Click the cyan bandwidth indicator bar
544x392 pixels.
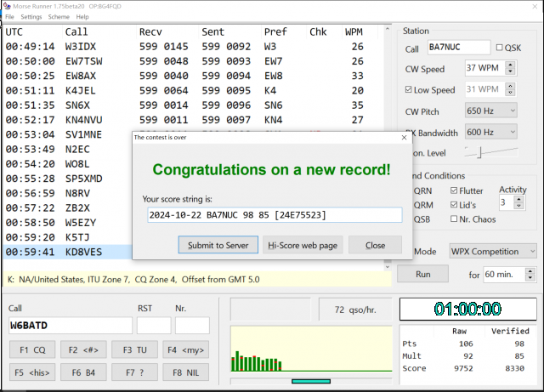click(311, 381)
